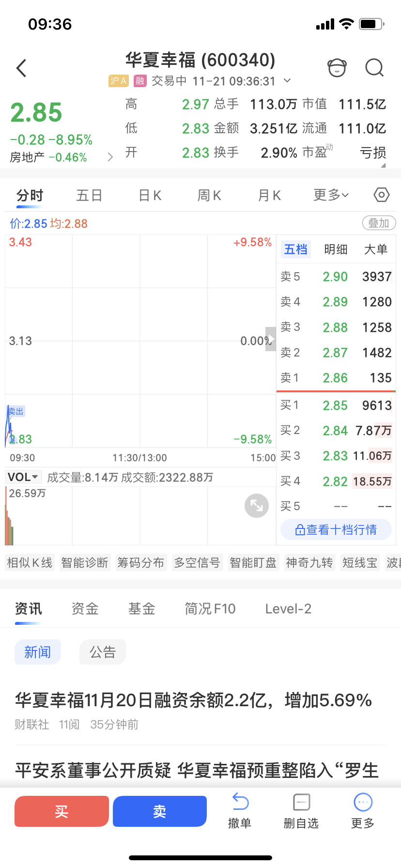Open chart settings hexagon icon
Image resolution: width=401 pixels, height=868 pixels.
point(382,195)
